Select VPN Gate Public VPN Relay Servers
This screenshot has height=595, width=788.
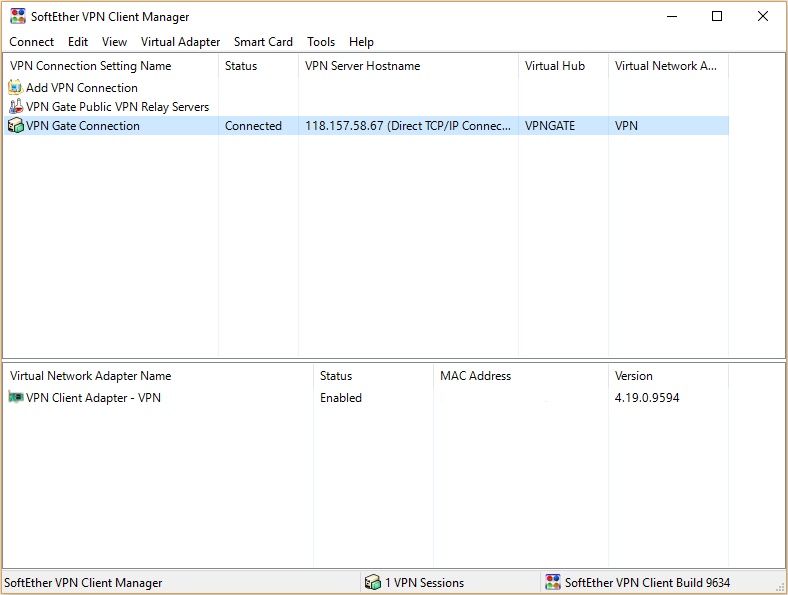point(118,107)
